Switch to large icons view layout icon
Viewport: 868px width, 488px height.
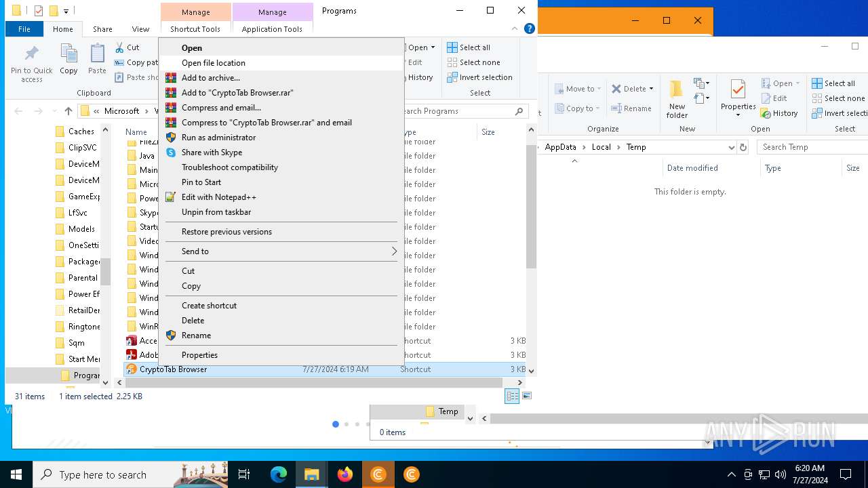[527, 396]
